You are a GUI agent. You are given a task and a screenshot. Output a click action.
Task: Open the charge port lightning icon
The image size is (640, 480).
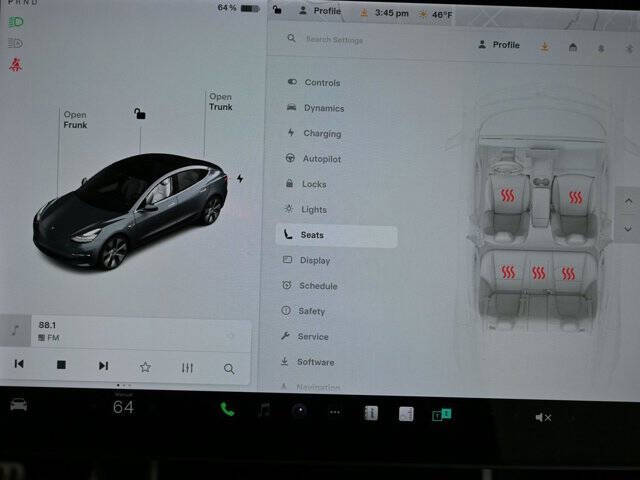[x=240, y=178]
